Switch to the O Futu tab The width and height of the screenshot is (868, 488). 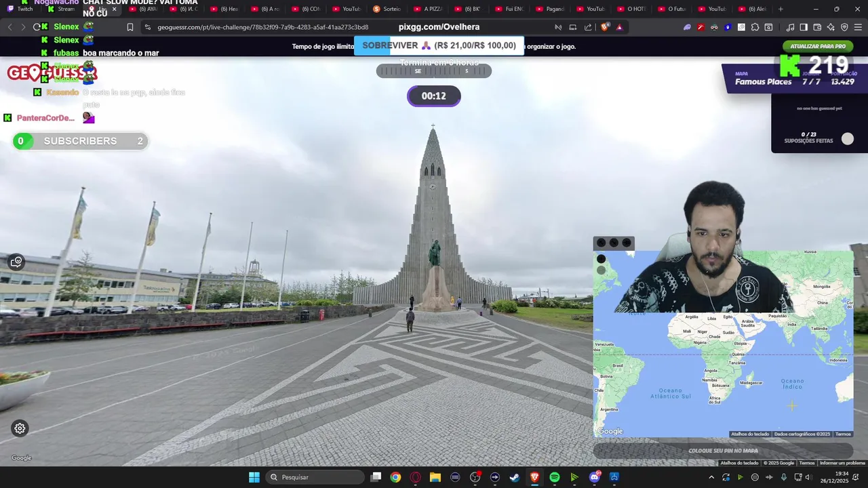coord(673,9)
